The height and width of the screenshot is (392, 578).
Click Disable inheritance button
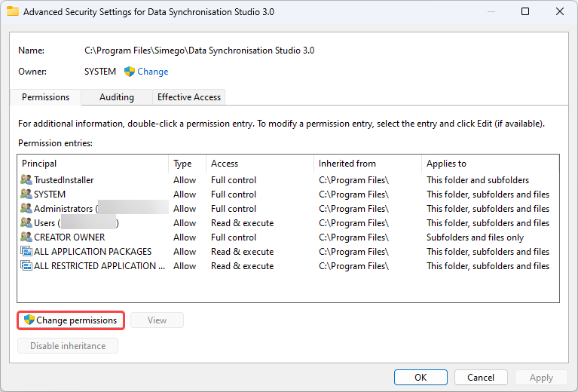pyautogui.click(x=68, y=346)
